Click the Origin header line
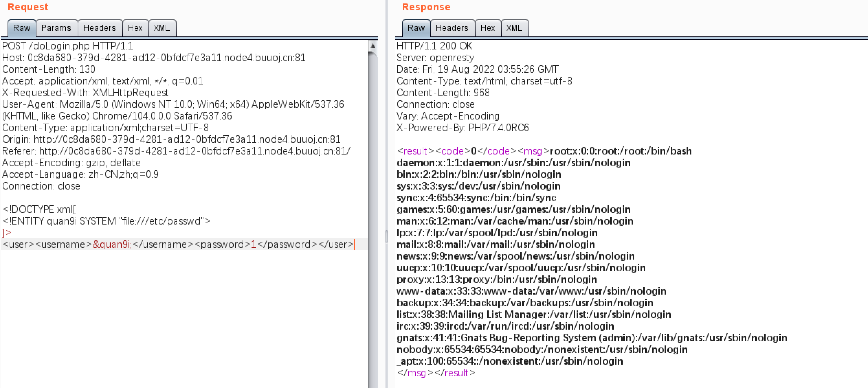Screen dimensions: 868x388 point(171,139)
